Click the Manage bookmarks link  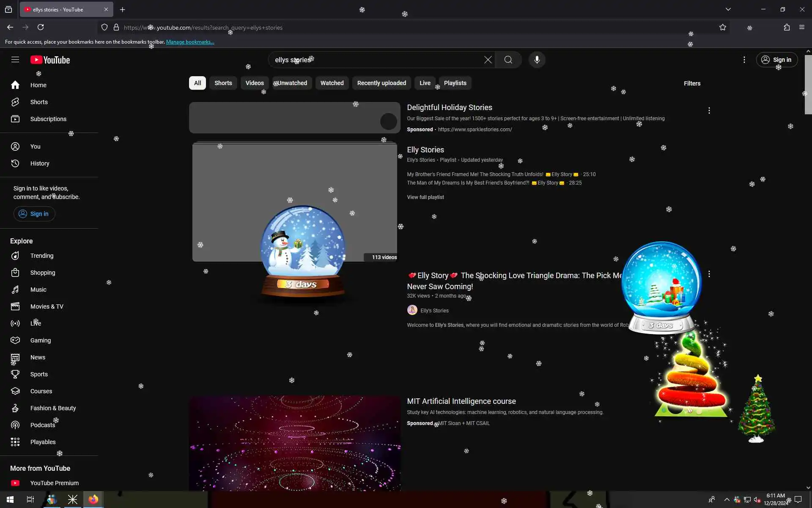(190, 42)
